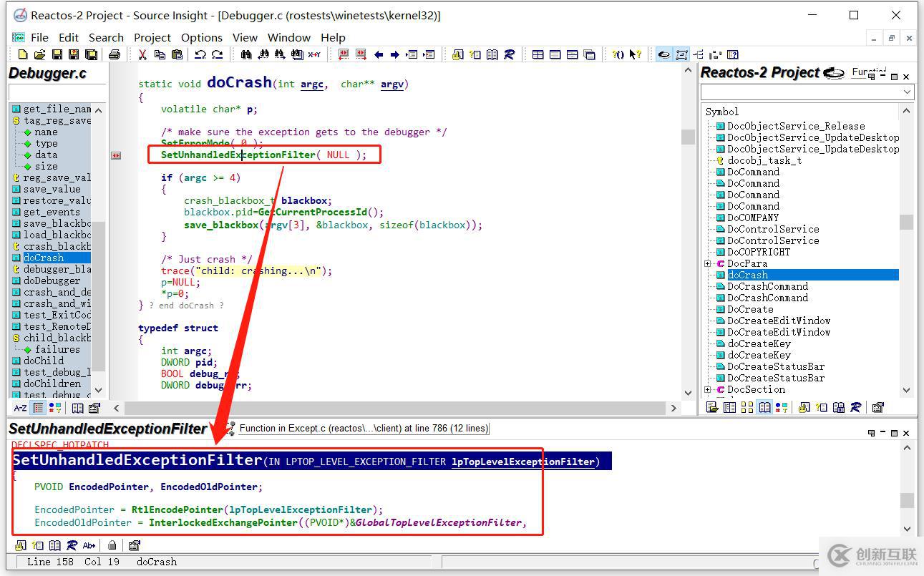Open Project menu

click(152, 37)
